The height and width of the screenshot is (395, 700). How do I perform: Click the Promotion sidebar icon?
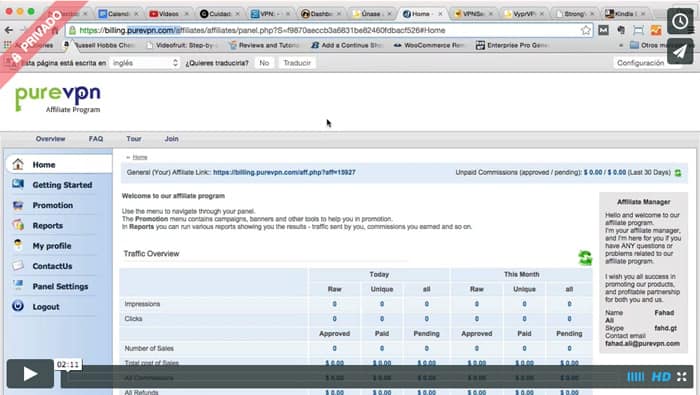(18, 205)
